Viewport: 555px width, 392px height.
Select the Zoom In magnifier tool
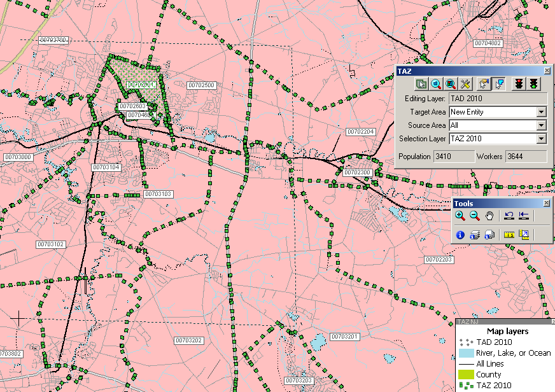(x=460, y=216)
